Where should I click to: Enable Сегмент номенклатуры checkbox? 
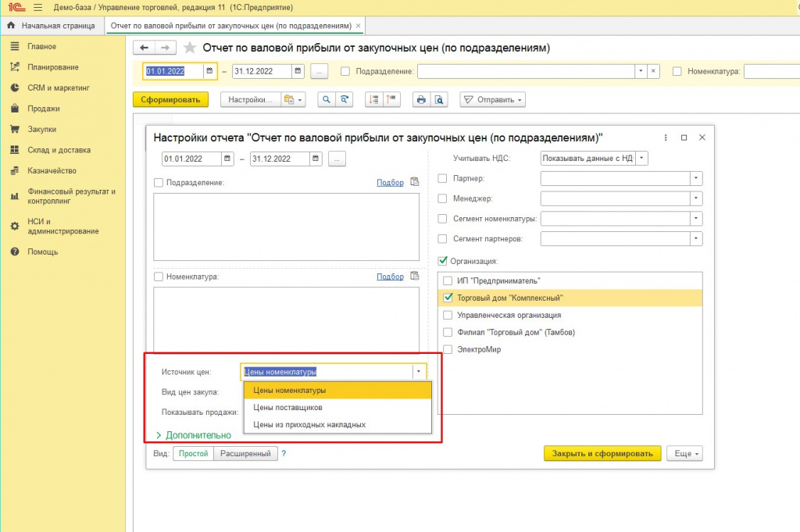click(x=442, y=218)
